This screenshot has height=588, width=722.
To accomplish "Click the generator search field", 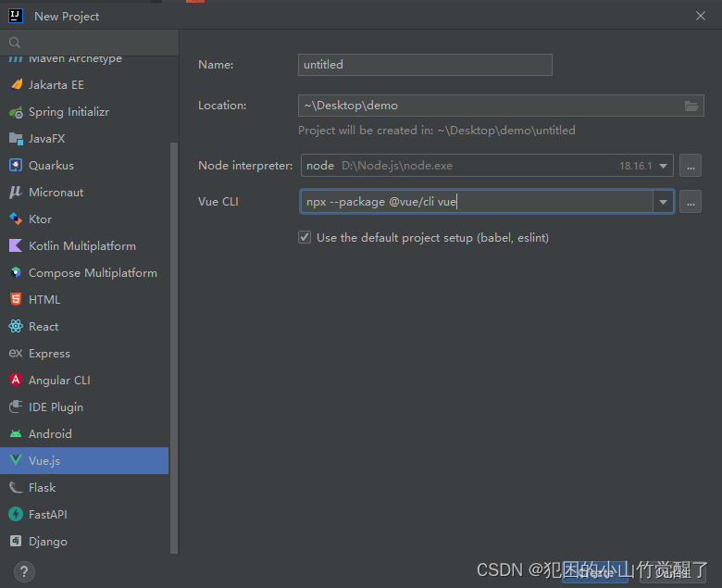I will (x=90, y=43).
